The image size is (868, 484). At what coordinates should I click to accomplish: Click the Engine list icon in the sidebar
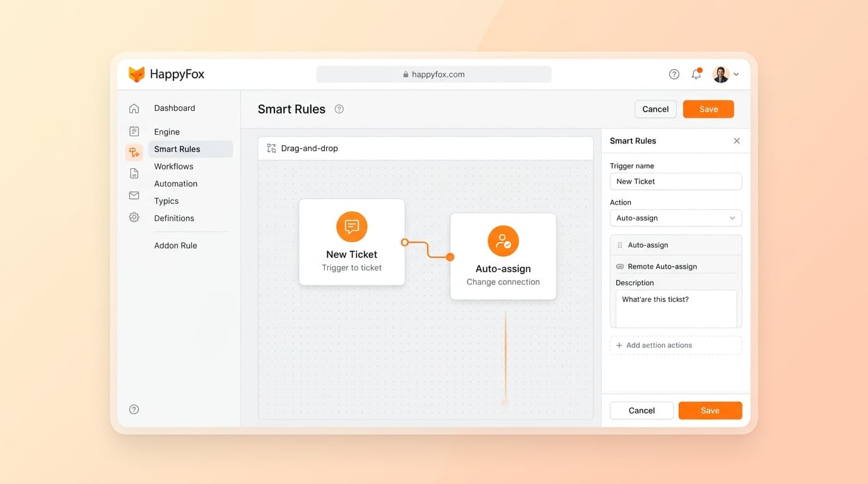tap(134, 131)
